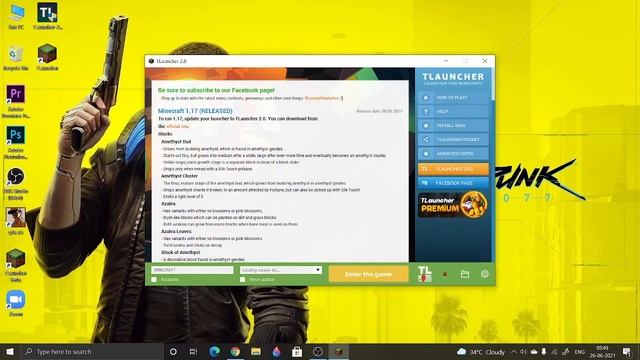Click Enter the game button
This screenshot has width=640, height=360.
[x=368, y=274]
